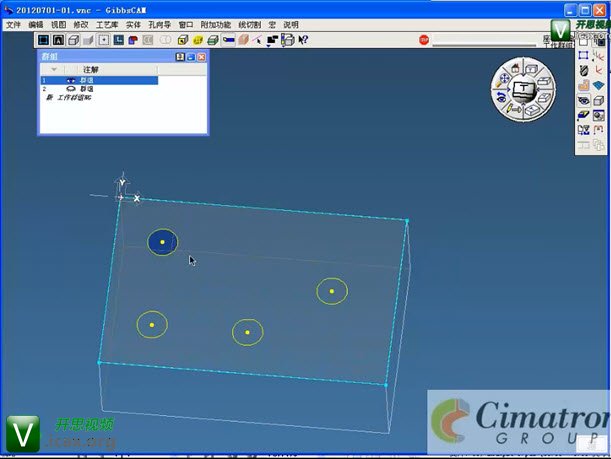Screen dimensions: 611x459
Task: Close the 群组 panel
Action: pyautogui.click(x=201, y=57)
